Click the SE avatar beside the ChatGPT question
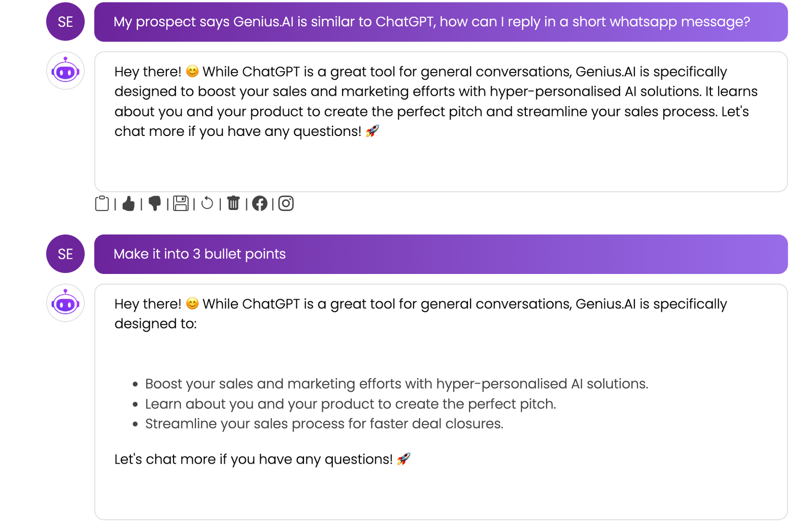812x521 pixels. 65,22
